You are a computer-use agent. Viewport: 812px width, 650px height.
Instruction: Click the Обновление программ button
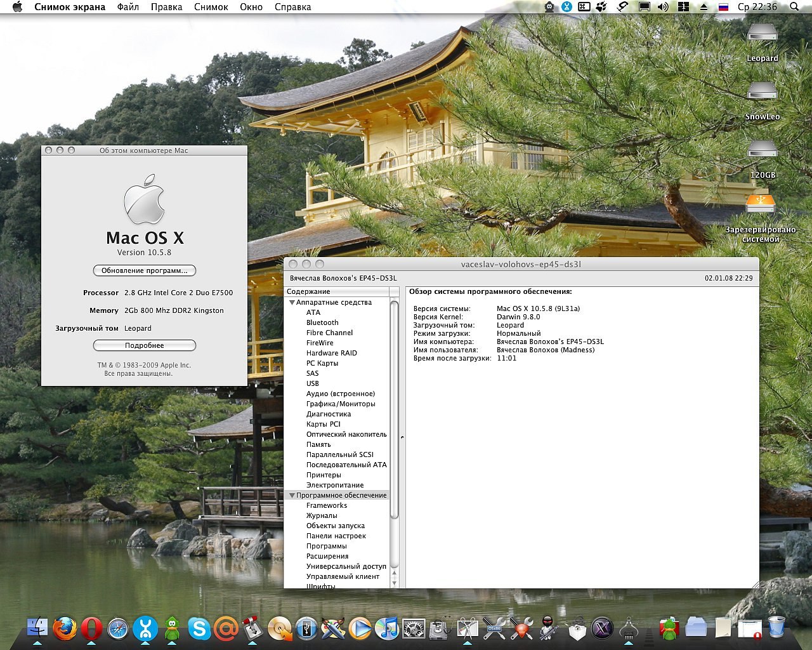(x=145, y=270)
